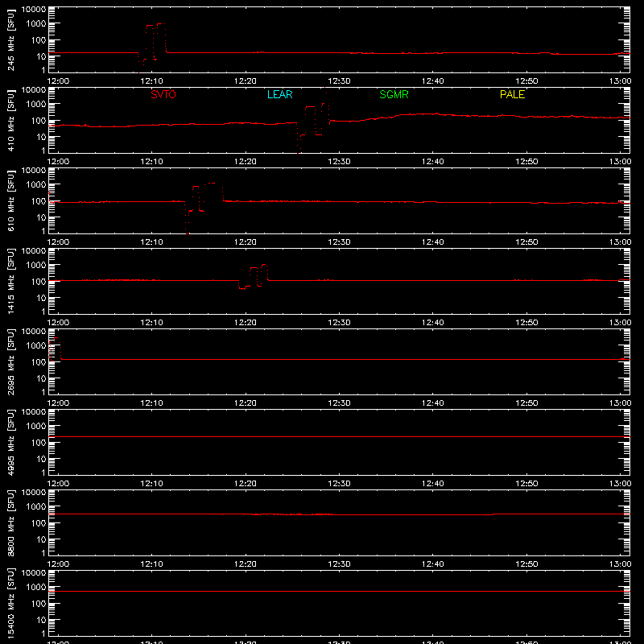Select the 245 MHz [SFU] axis label
The image size is (644, 644).
pyautogui.click(x=11, y=39)
